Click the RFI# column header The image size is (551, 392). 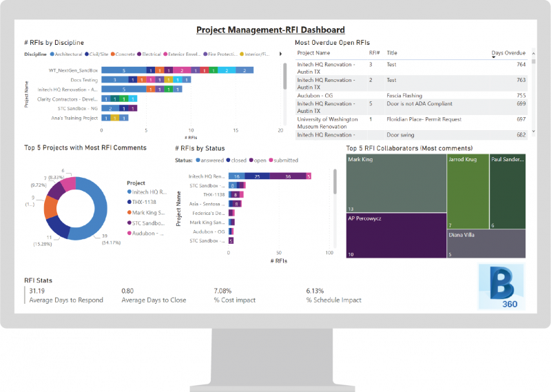click(374, 53)
